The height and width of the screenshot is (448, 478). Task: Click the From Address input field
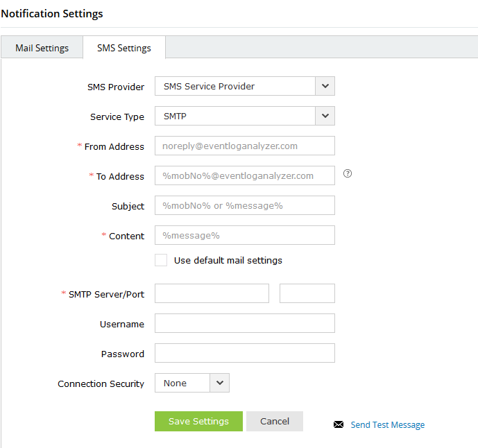coord(244,146)
